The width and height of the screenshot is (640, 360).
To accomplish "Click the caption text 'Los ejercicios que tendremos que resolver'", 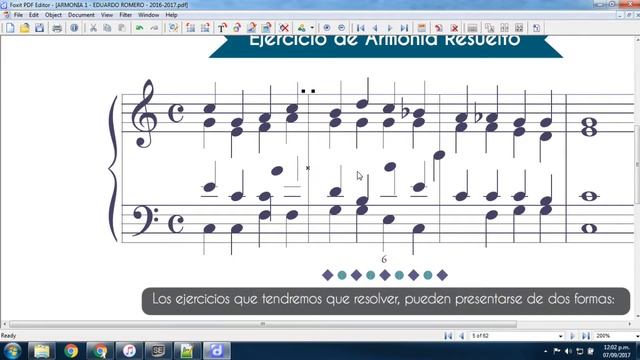I will (x=276, y=299).
